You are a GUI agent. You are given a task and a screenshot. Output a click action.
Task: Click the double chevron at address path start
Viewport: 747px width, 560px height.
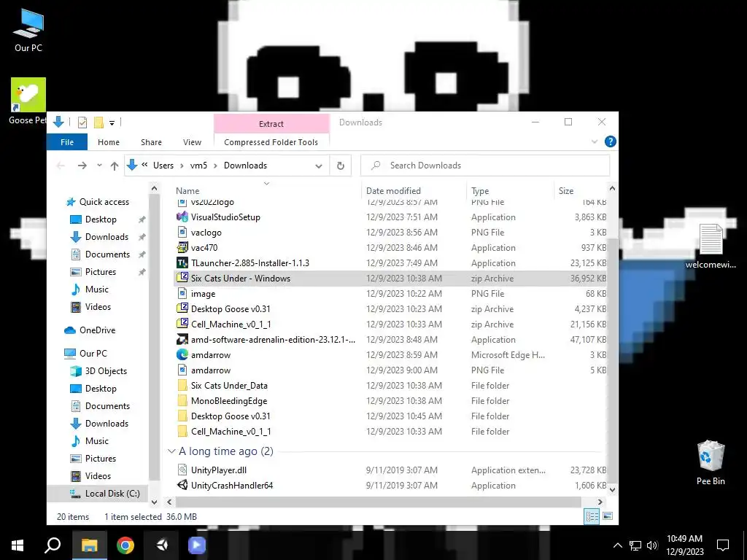[144, 165]
